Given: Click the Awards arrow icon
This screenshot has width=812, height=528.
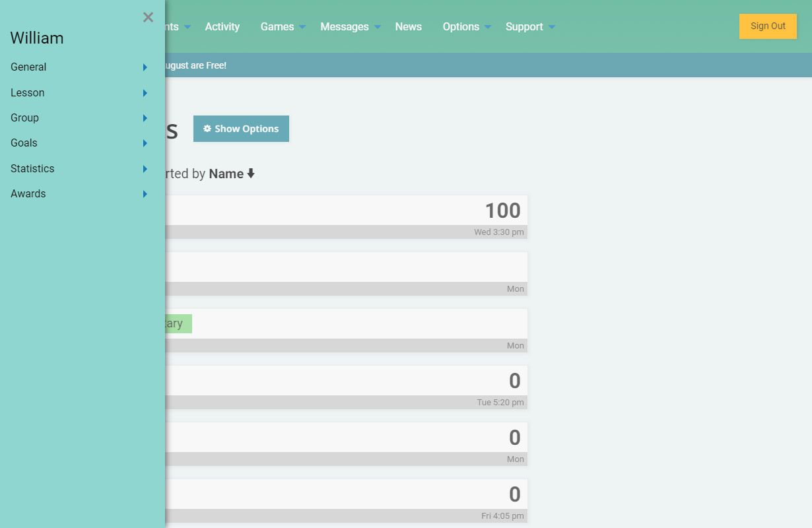Looking at the screenshot, I should click(x=145, y=194).
